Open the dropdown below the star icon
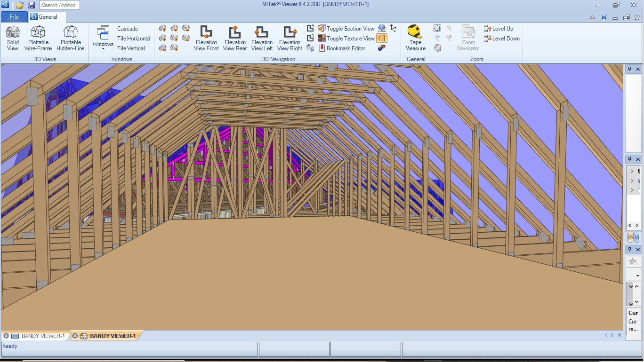Image resolution: width=644 pixels, height=362 pixels. point(637,275)
